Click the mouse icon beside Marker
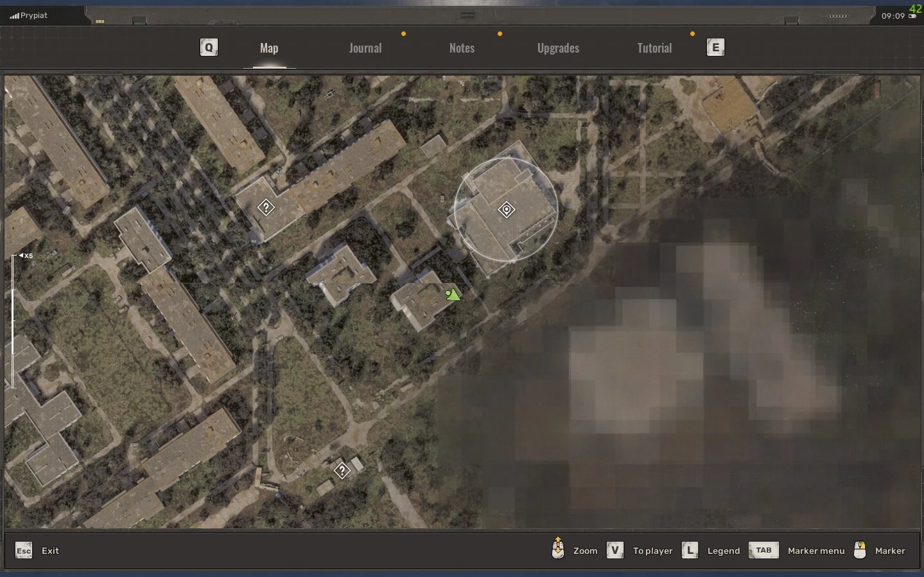Screen dimensions: 924x577 point(860,550)
